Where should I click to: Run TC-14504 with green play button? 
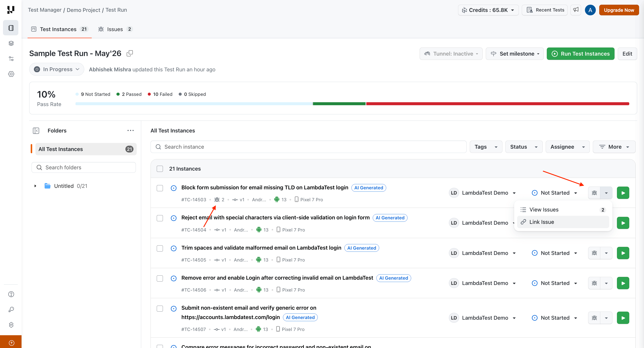[623, 223]
